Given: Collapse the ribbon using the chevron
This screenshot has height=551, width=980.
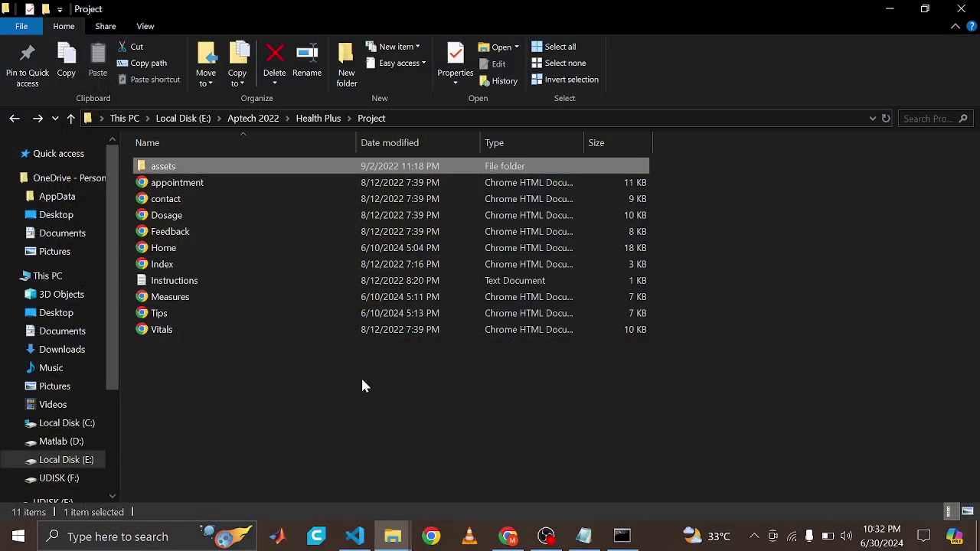Looking at the screenshot, I should click(955, 26).
